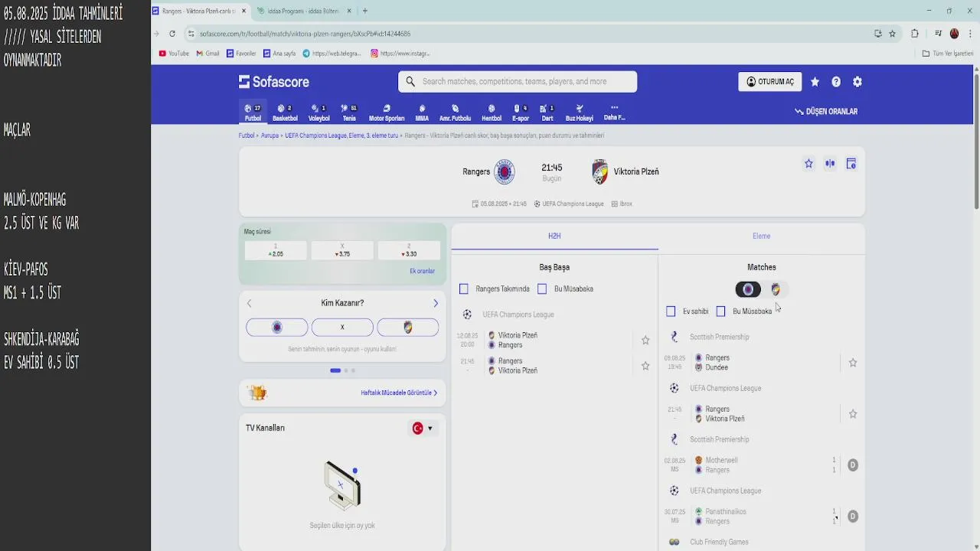Open the Amr. Futbolu category
Screen dimensions: 980x551
click(456, 112)
